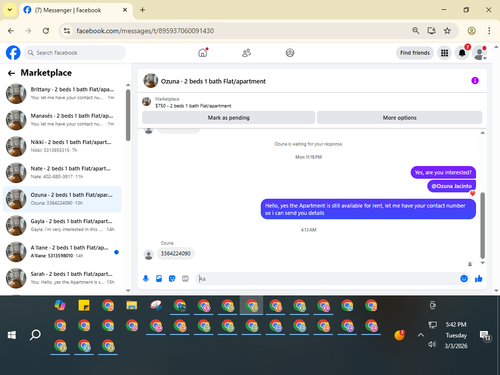Open the Manasés conversation

tap(62, 120)
